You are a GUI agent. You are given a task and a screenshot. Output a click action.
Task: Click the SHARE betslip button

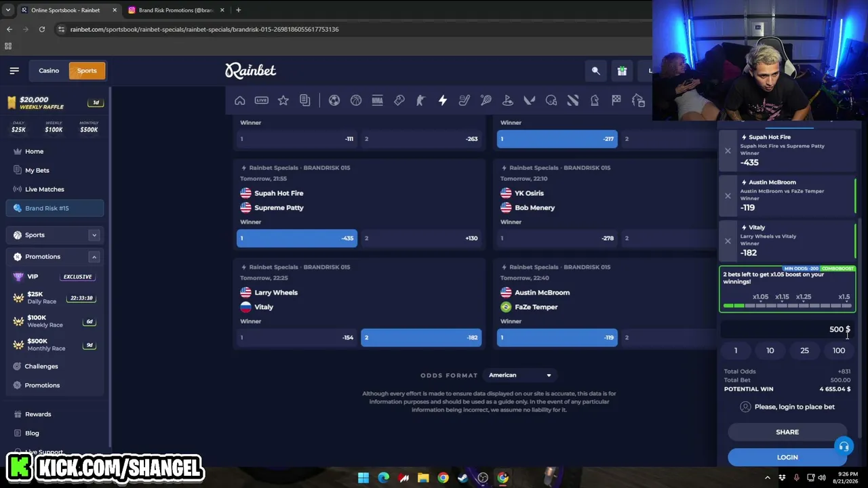click(787, 432)
